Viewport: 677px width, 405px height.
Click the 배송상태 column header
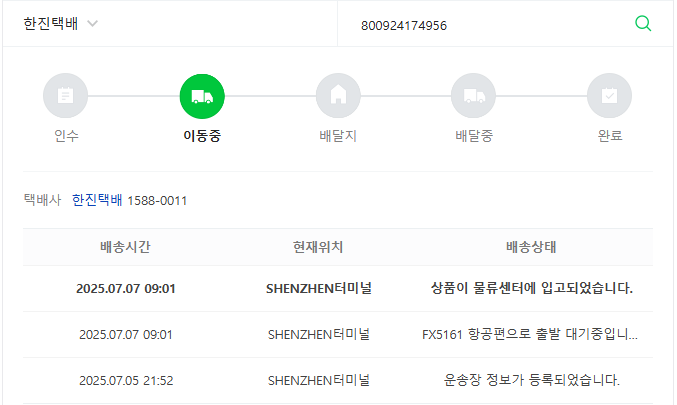(x=531, y=247)
